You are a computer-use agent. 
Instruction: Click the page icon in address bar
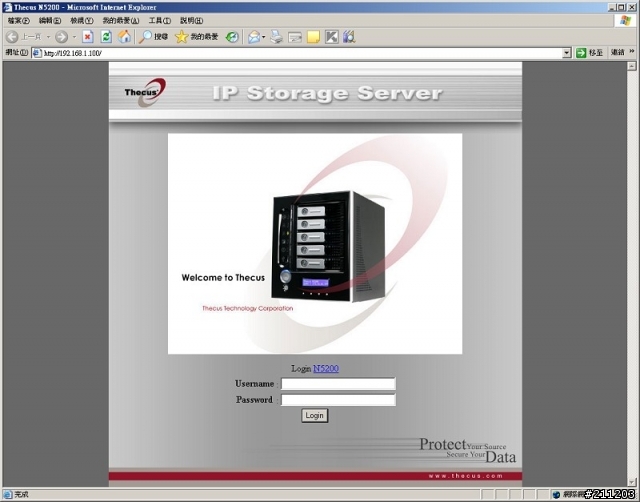[37, 53]
